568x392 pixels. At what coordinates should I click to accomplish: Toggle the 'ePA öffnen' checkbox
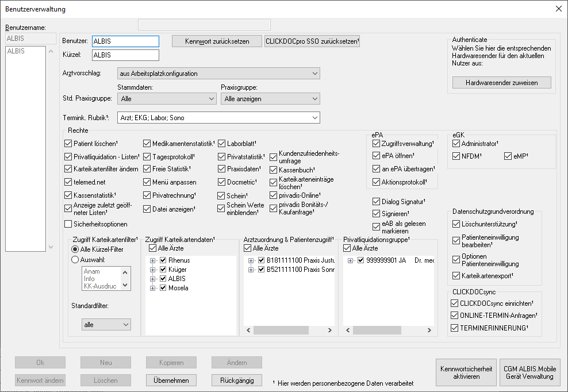pyautogui.click(x=377, y=156)
